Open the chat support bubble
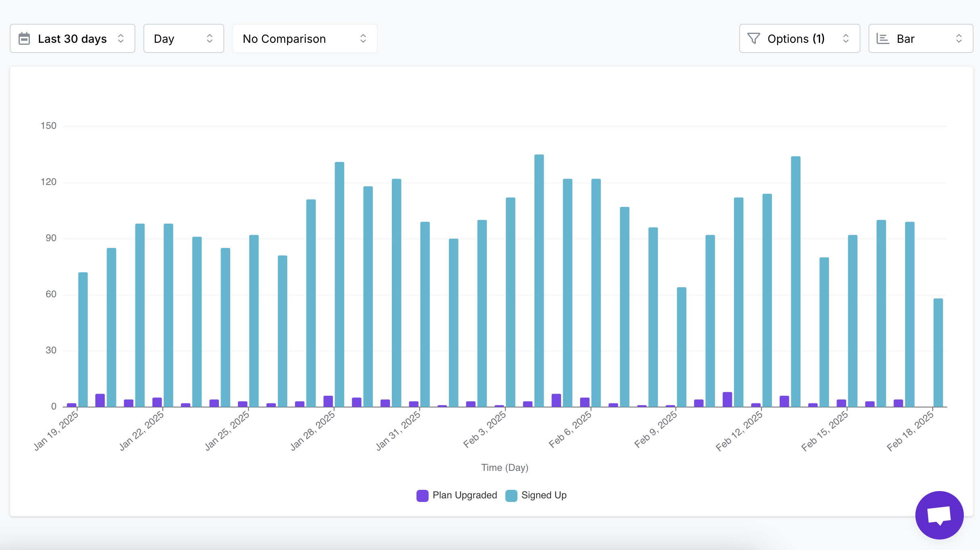980x550 pixels. click(939, 515)
